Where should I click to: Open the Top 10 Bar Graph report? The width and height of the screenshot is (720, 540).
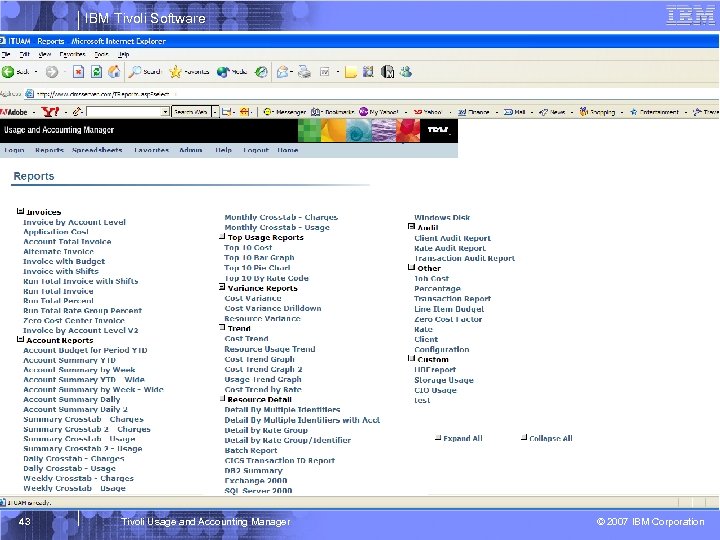(259, 258)
